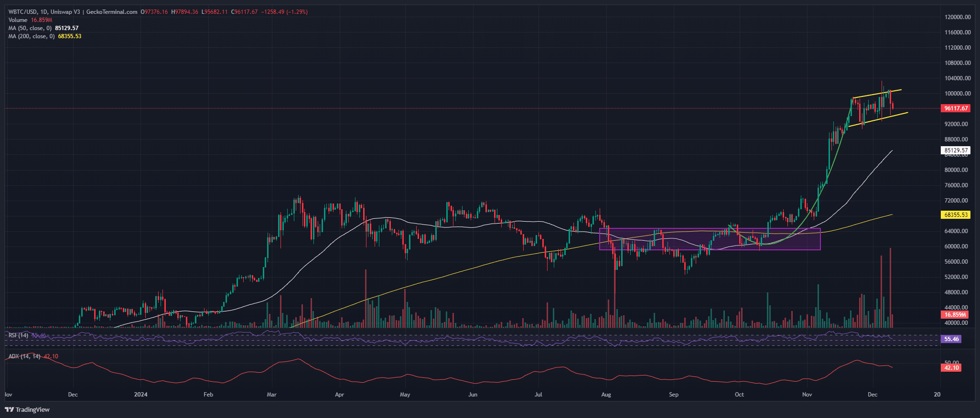Viewport: 980px width, 418px height.
Task: Click the 100000.00 price axis label
Action: click(958, 94)
